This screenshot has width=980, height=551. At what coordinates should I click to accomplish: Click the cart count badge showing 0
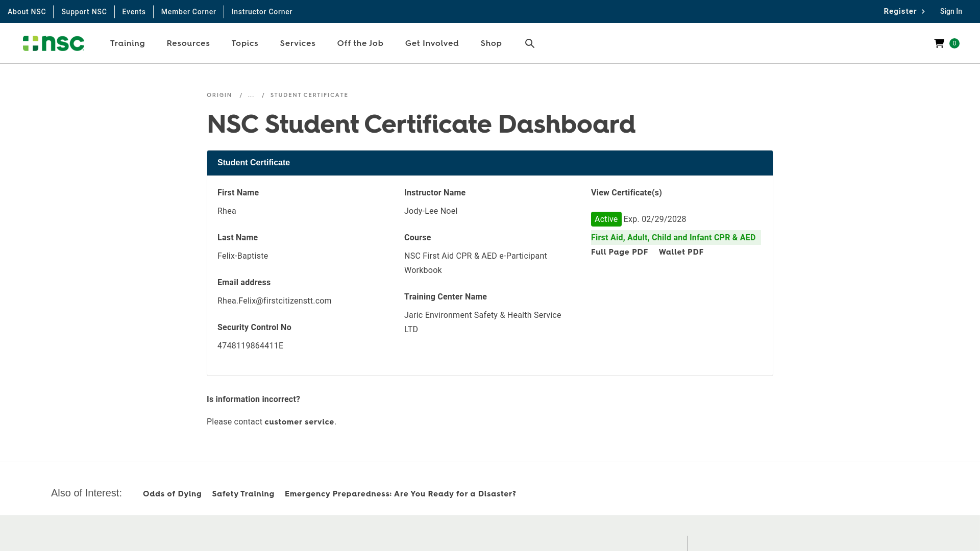pos(954,43)
